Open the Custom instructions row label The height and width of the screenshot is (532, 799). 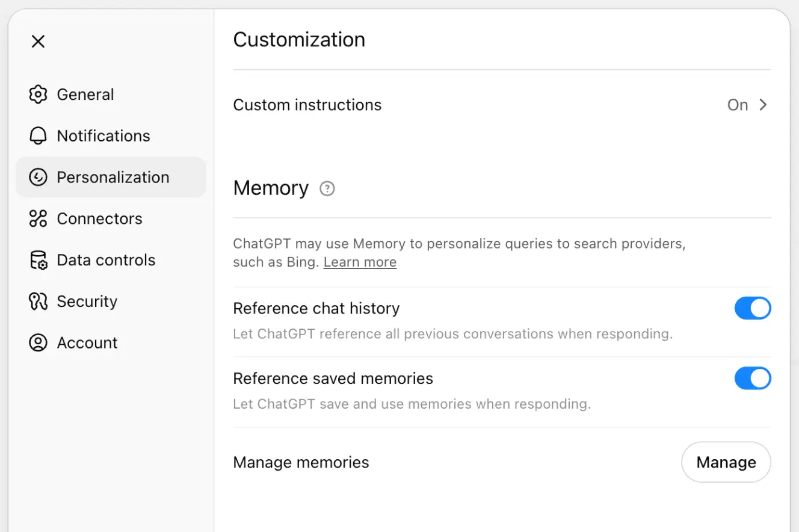pos(307,105)
